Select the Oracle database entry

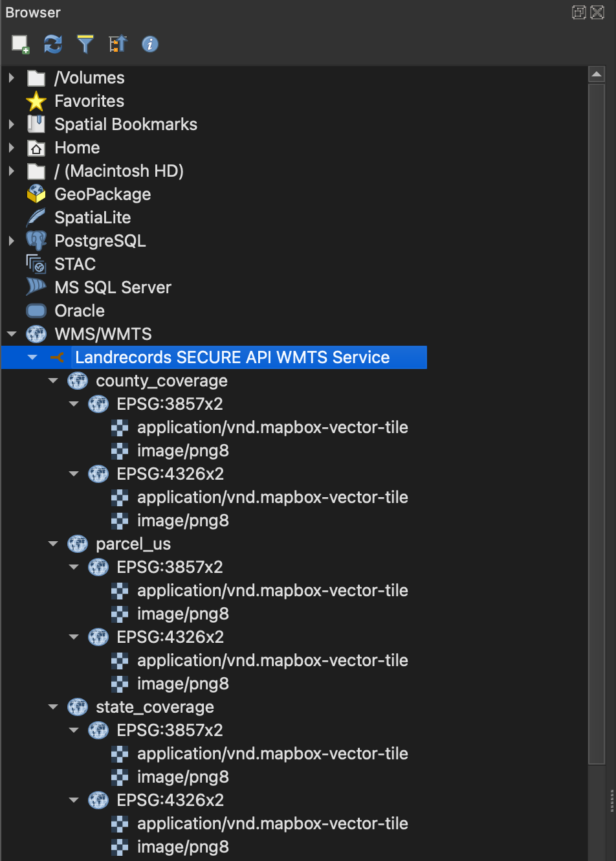click(x=80, y=311)
